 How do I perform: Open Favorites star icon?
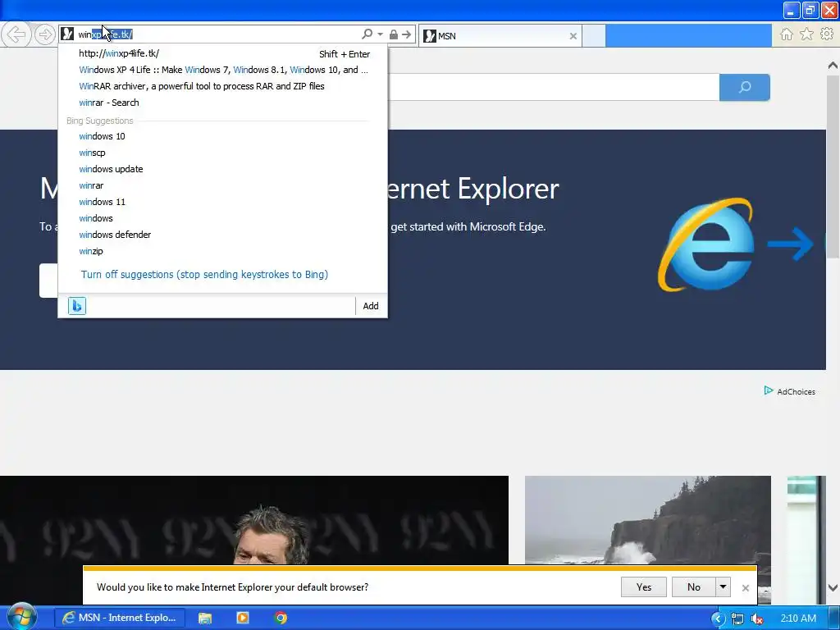click(806, 34)
